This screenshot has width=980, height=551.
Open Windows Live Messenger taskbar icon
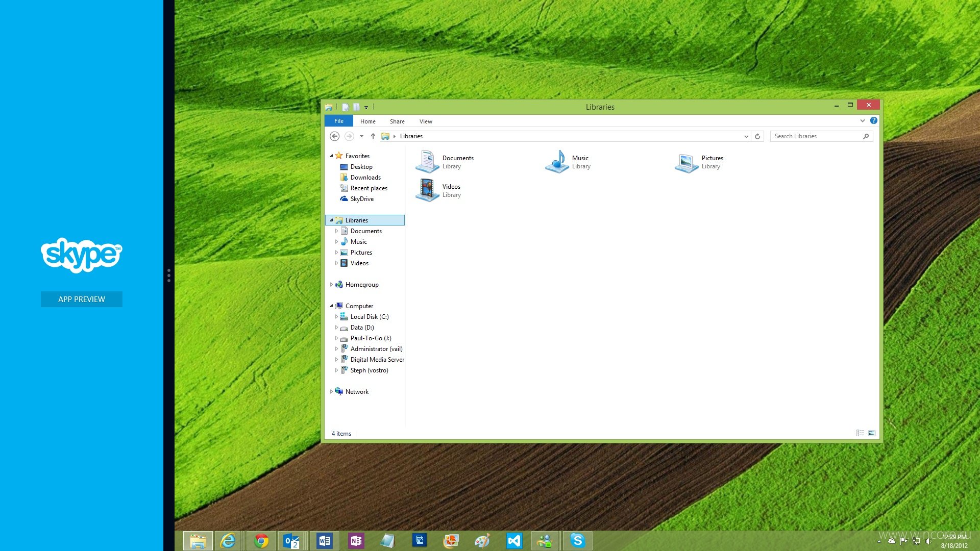[x=545, y=540]
